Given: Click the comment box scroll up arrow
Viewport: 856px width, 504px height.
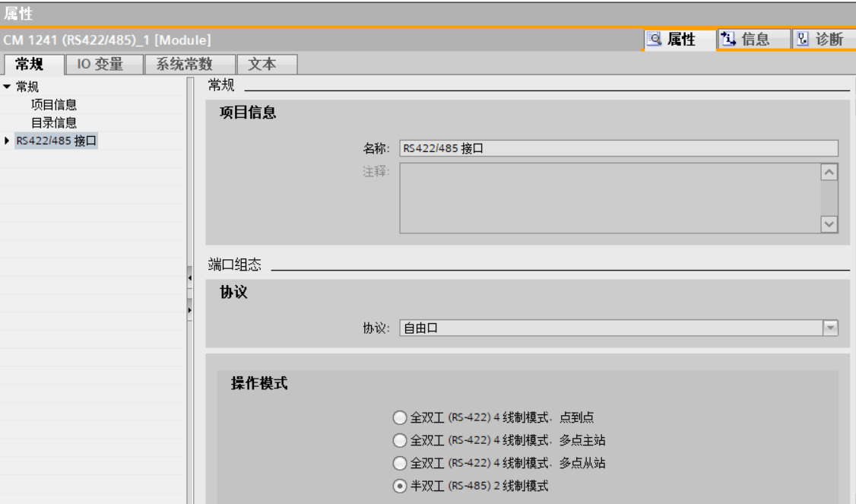Looking at the screenshot, I should (830, 173).
